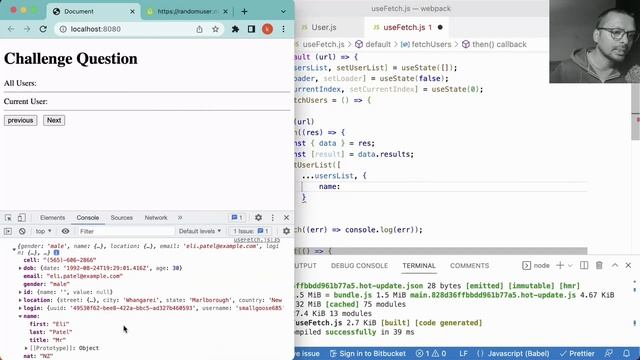640x360 pixels.
Task: Click Prettier status bar item
Action: pos(577,353)
